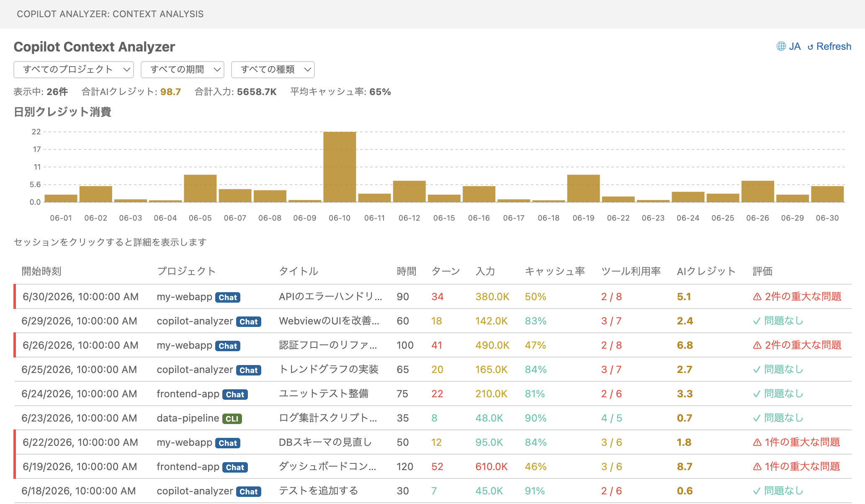Open the すべての種類 type filter dropdown
Screen dimensions: 865x504
(273, 69)
